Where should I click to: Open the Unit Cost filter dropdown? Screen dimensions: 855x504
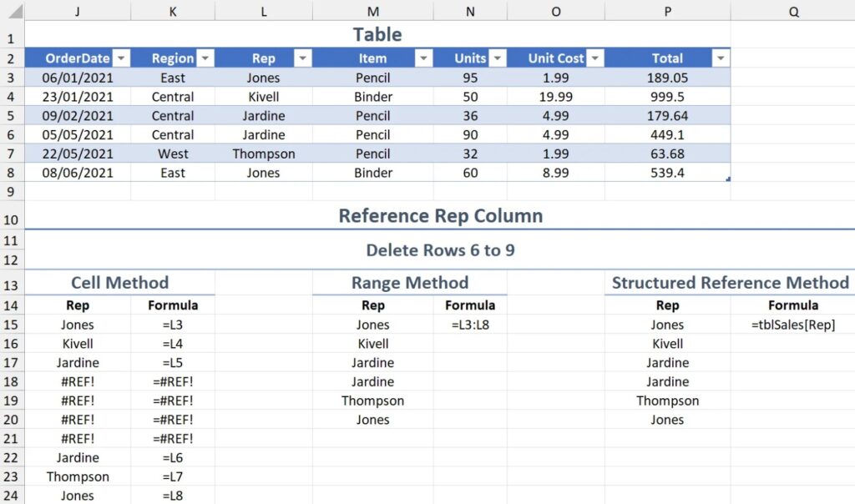[595, 58]
